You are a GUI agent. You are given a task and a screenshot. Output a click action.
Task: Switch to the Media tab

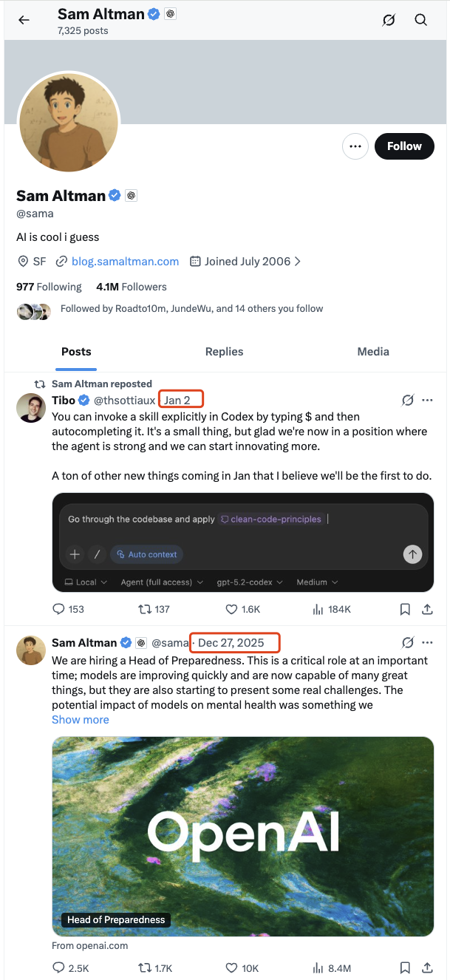pos(373,352)
